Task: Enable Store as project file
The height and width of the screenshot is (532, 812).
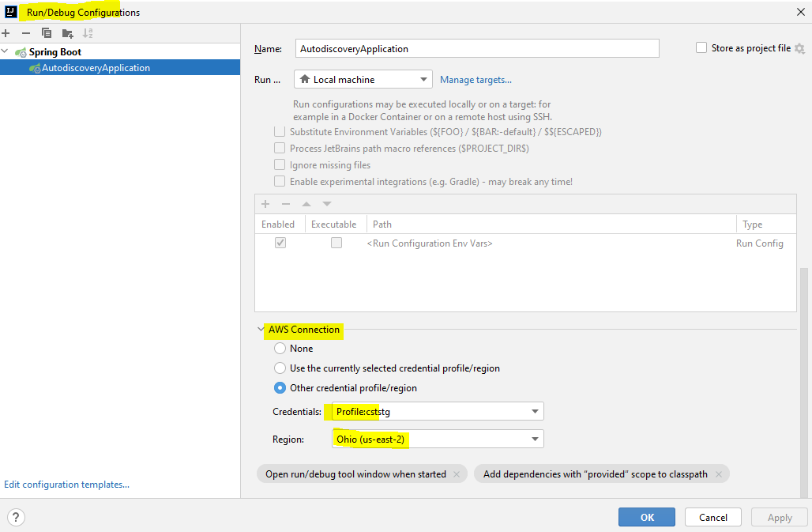Action: click(701, 47)
